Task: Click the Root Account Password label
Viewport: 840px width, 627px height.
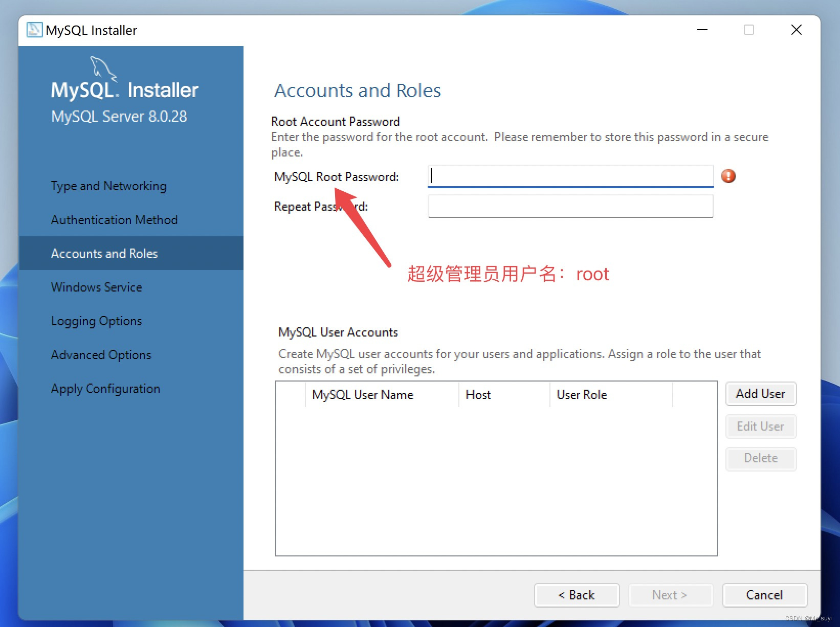Action: [x=336, y=122]
